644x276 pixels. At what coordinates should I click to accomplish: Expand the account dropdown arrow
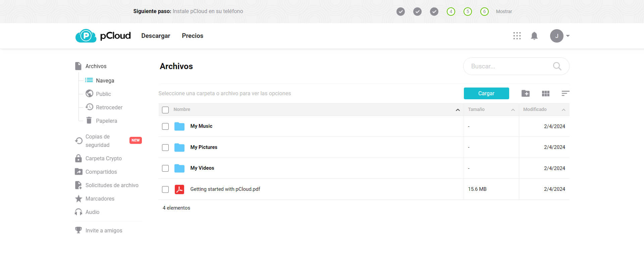568,36
